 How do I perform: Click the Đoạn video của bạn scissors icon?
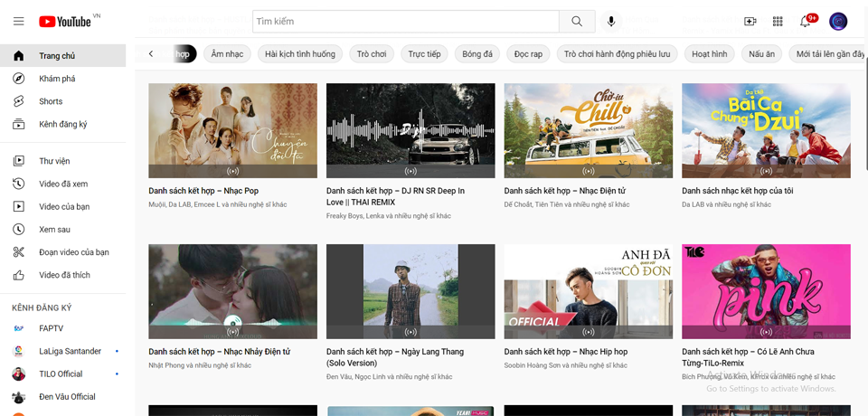[19, 251]
